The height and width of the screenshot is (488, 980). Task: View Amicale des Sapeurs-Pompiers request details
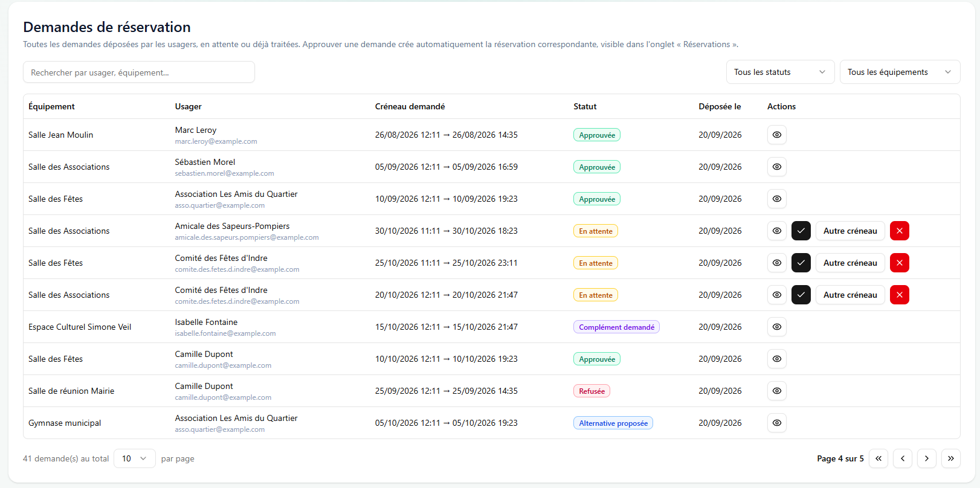(x=777, y=231)
